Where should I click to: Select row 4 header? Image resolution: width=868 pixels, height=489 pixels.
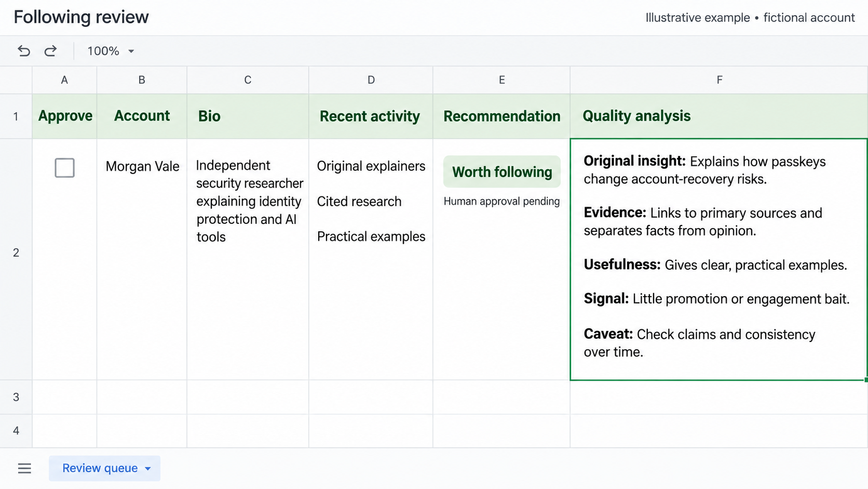pyautogui.click(x=16, y=431)
